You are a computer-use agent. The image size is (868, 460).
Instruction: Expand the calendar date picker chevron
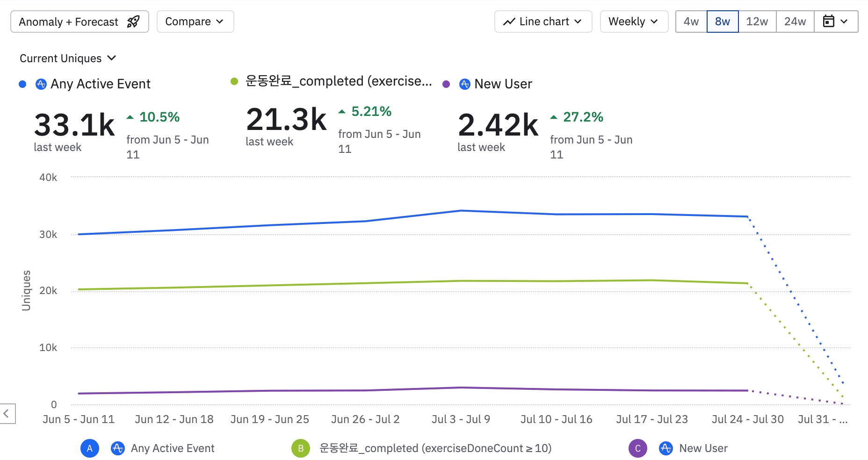point(844,22)
